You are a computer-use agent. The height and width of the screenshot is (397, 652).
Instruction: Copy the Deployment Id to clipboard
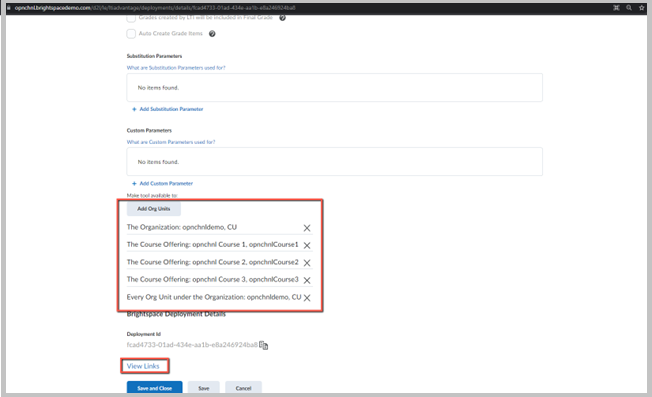tap(264, 345)
